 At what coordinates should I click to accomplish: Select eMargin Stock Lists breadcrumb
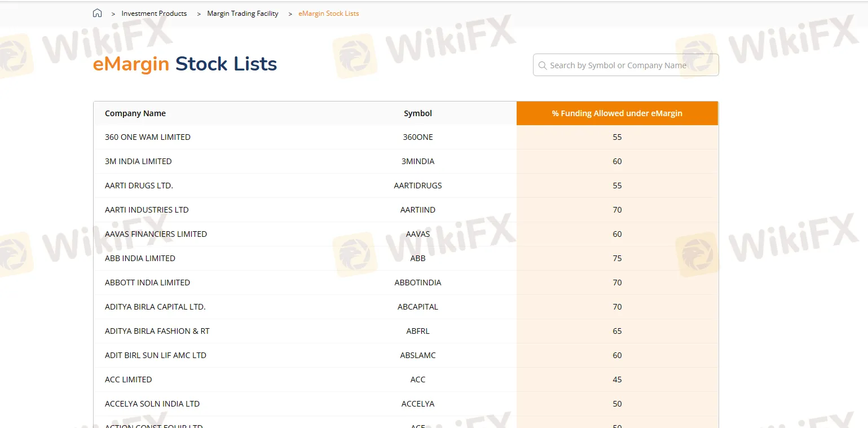pos(328,14)
